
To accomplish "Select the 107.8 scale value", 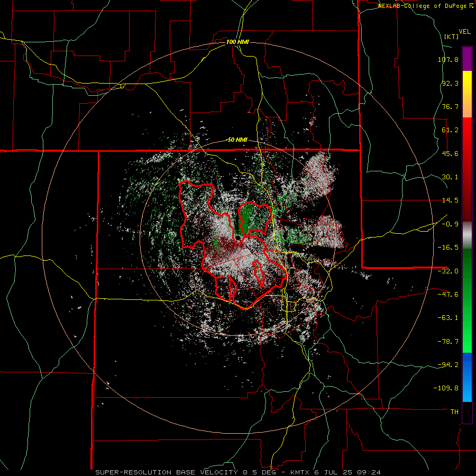I will coord(448,59).
